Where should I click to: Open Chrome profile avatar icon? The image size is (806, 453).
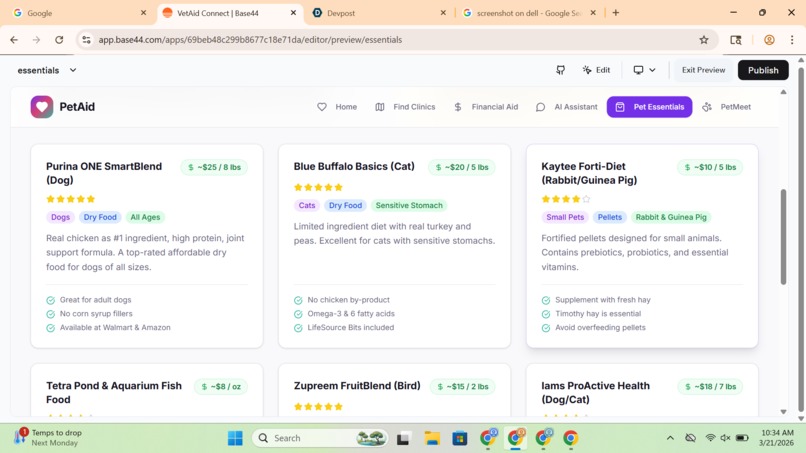click(769, 40)
